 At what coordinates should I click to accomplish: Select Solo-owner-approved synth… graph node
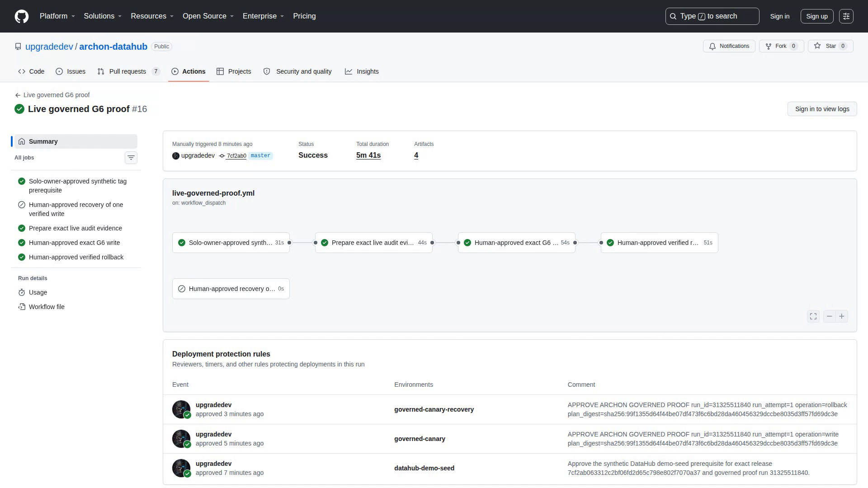(x=231, y=243)
